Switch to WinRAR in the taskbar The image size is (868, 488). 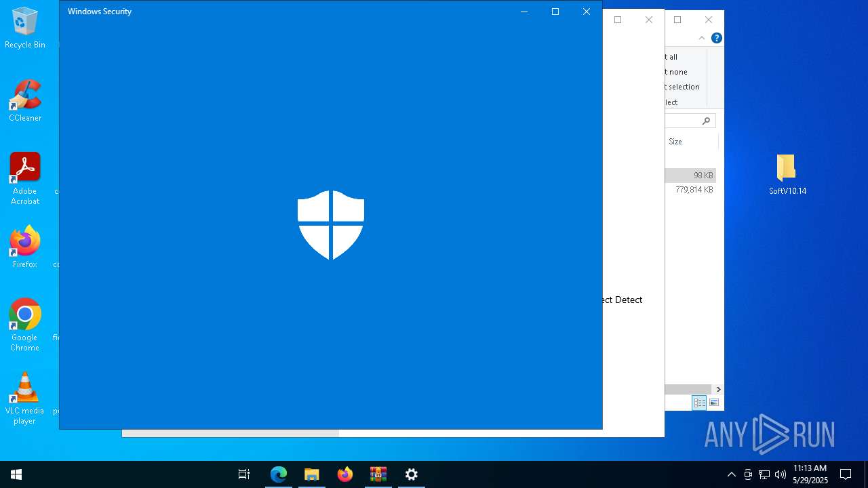[x=378, y=474]
